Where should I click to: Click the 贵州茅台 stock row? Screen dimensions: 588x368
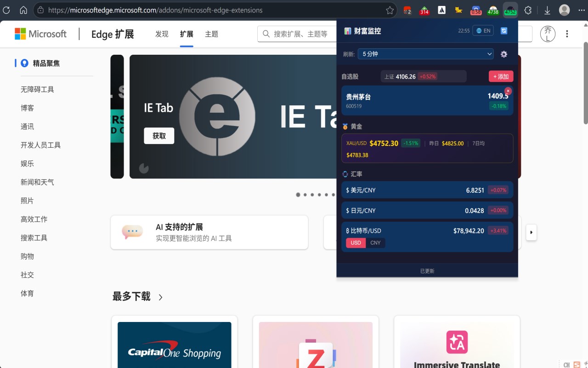pyautogui.click(x=427, y=100)
